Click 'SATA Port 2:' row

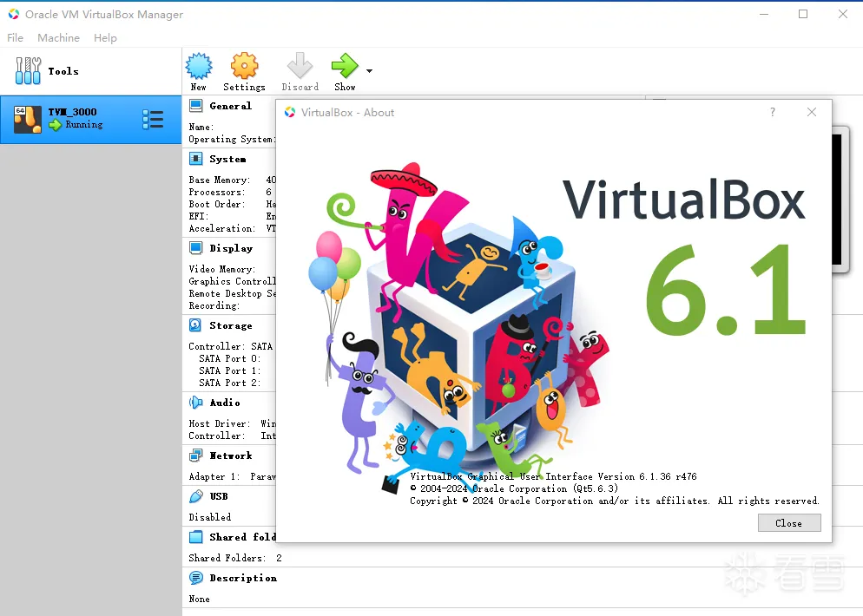229,383
